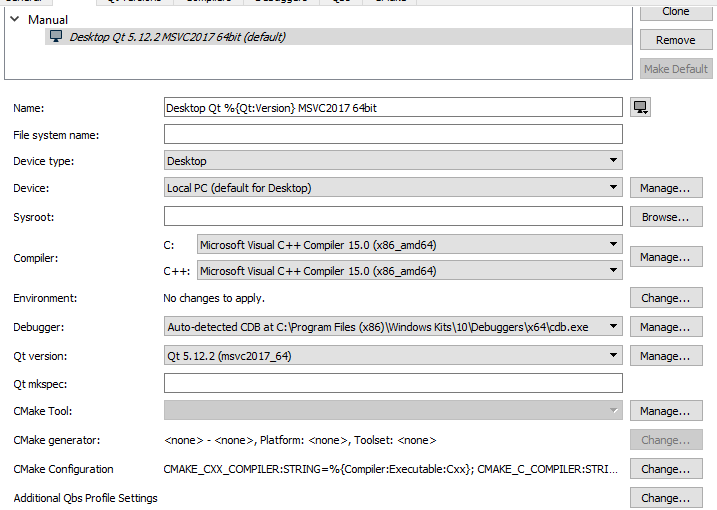The image size is (717, 510).
Task: Select Desktop Qt 5.12.2 MSVC2017 64bit kit
Action: tap(338, 37)
